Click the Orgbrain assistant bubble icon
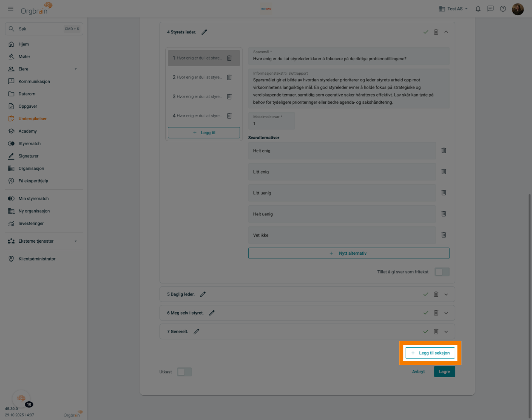This screenshot has height=420, width=532. [21, 399]
